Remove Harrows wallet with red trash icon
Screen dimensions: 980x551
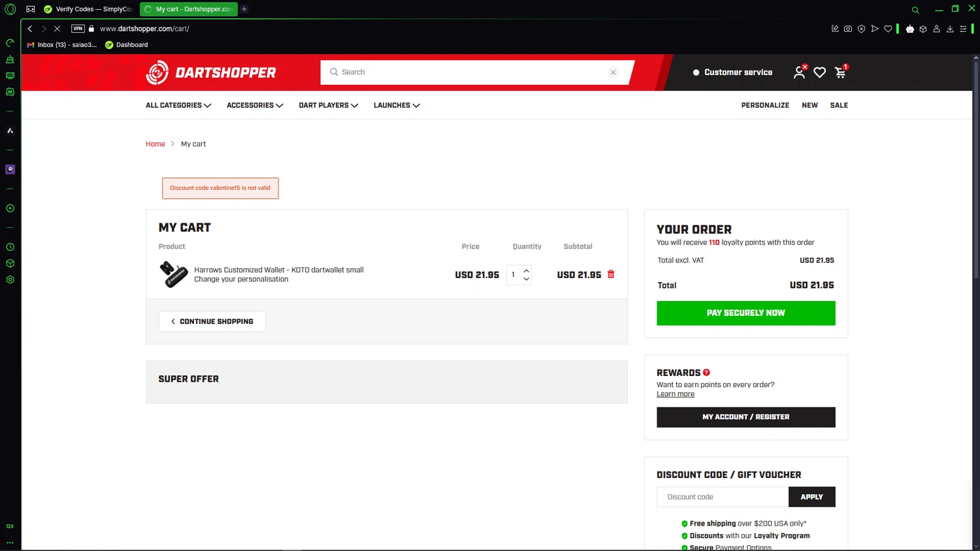click(x=611, y=274)
